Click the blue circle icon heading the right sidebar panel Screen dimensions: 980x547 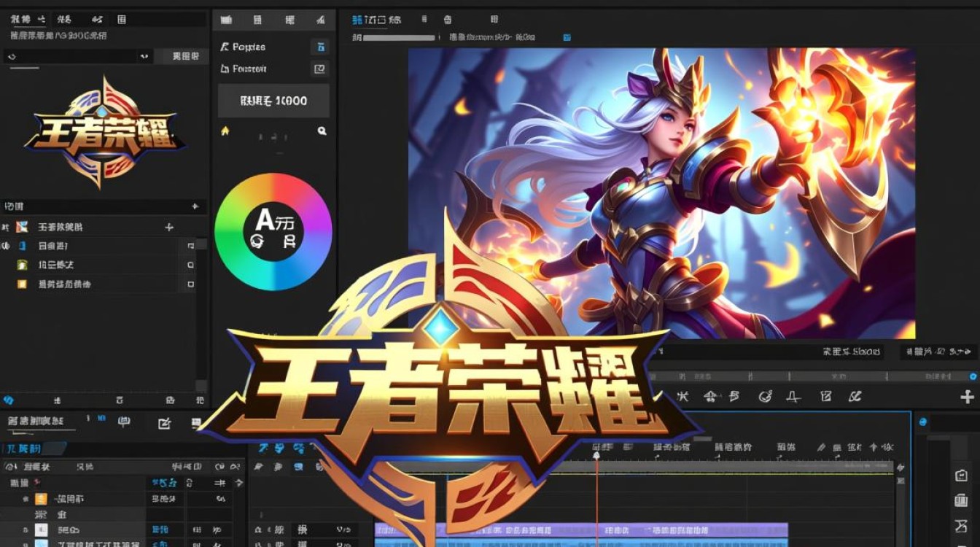tap(923, 422)
